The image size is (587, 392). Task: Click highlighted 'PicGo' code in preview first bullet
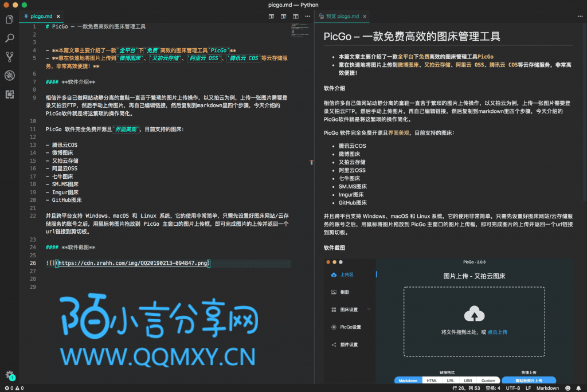click(486, 57)
